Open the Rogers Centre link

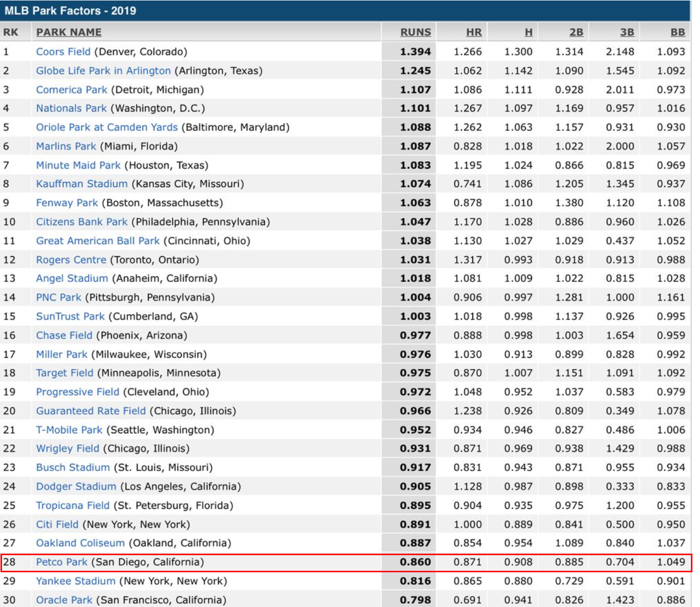coord(71,260)
